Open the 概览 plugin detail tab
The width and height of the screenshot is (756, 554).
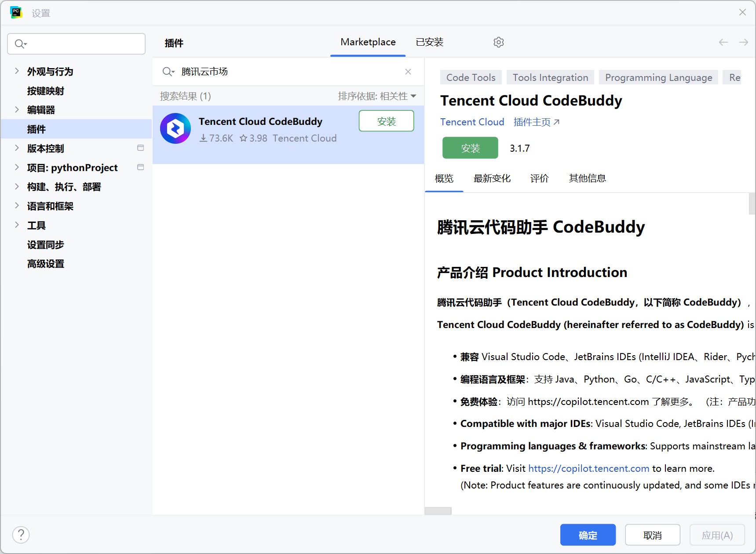coord(444,178)
